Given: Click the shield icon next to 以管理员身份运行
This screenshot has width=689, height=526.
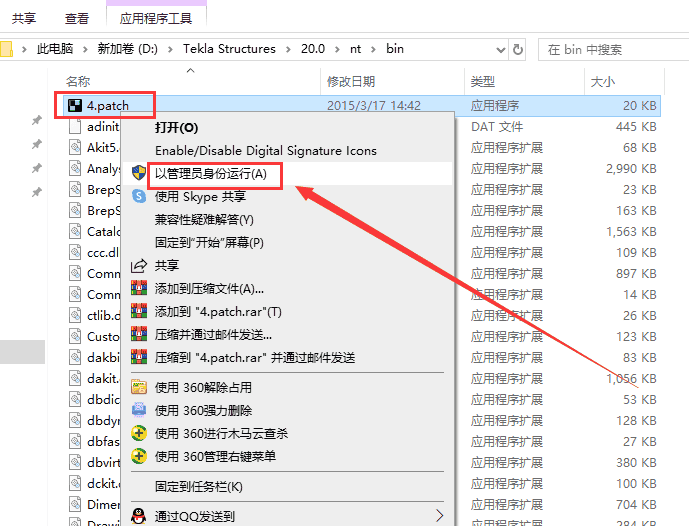Looking at the screenshot, I should pyautogui.click(x=139, y=173).
